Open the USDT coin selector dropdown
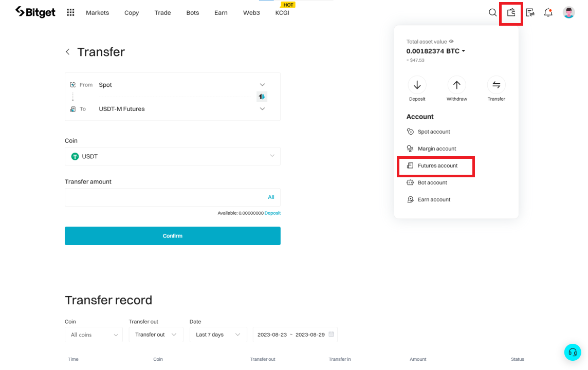Screen dimensions: 588x370 click(x=173, y=156)
